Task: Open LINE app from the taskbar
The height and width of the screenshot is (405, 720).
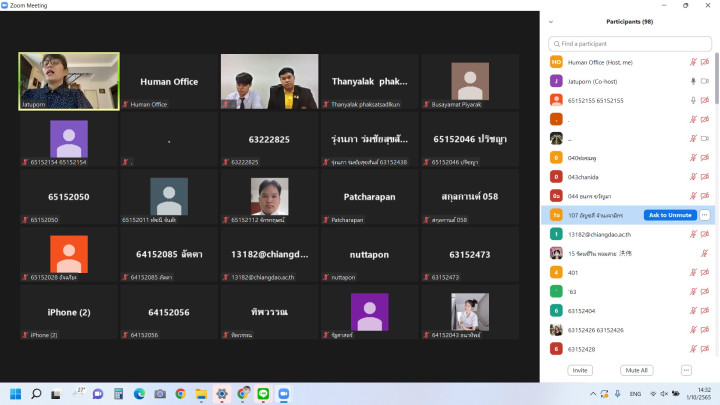Action: pyautogui.click(x=263, y=394)
